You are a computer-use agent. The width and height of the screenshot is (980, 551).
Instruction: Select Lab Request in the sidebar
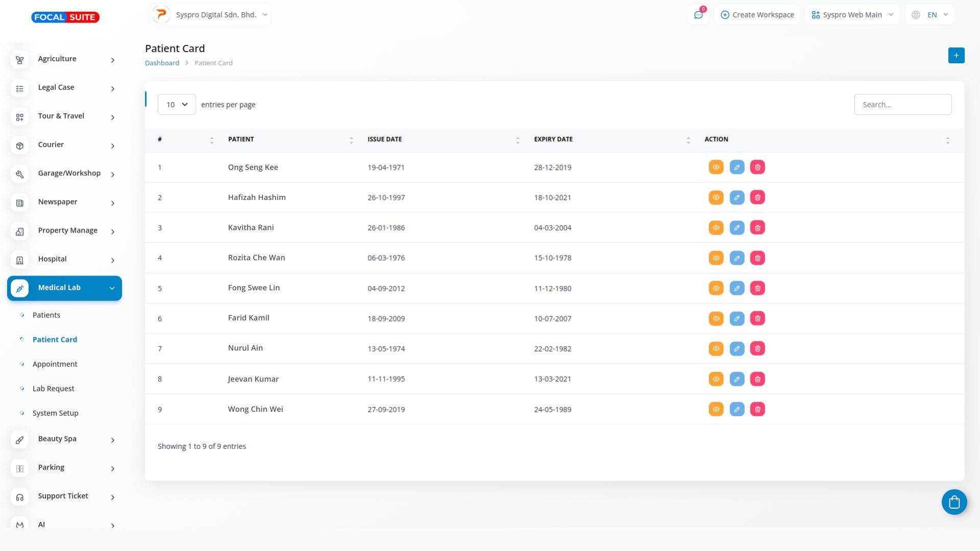[54, 389]
